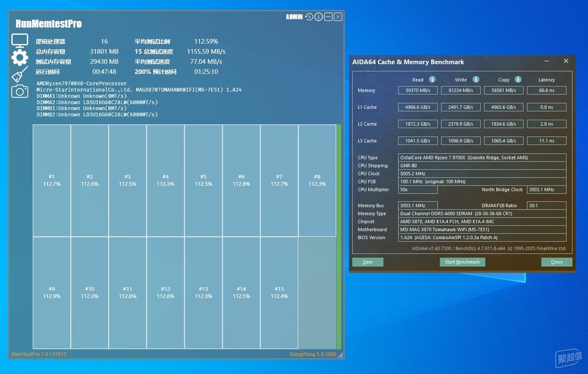Click the total memory value 31801 MB
This screenshot has height=374, width=588.
104,51
